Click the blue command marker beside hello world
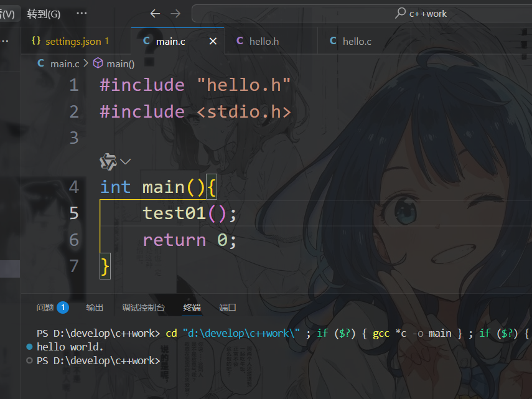This screenshot has width=532, height=399. click(29, 347)
